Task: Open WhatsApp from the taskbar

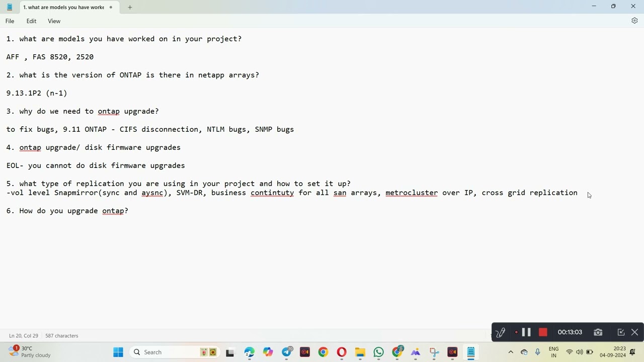Action: [378, 352]
